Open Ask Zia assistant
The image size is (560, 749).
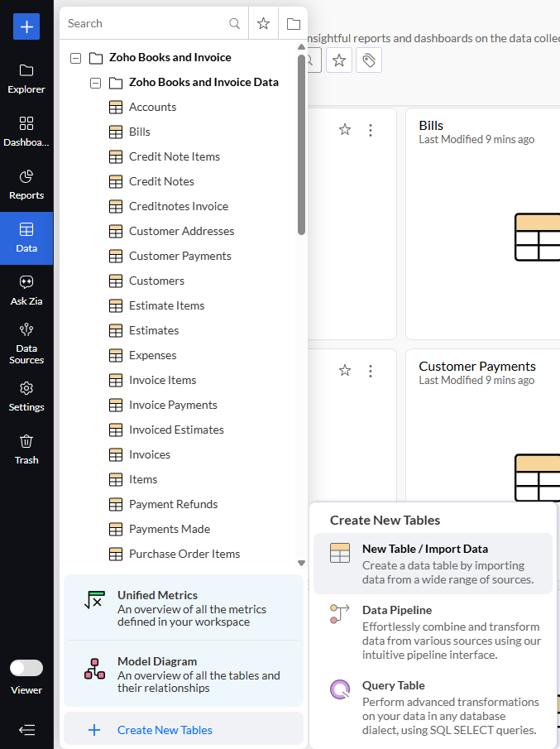tap(26, 290)
